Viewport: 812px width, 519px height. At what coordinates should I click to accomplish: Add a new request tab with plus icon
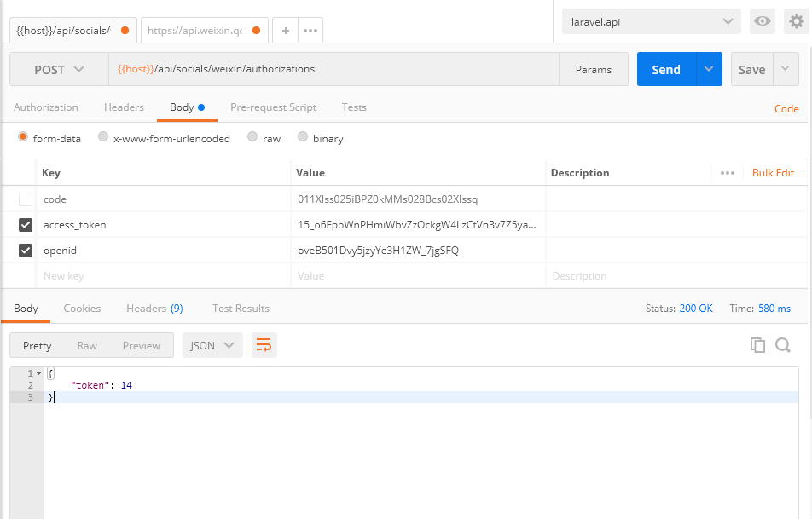(285, 30)
